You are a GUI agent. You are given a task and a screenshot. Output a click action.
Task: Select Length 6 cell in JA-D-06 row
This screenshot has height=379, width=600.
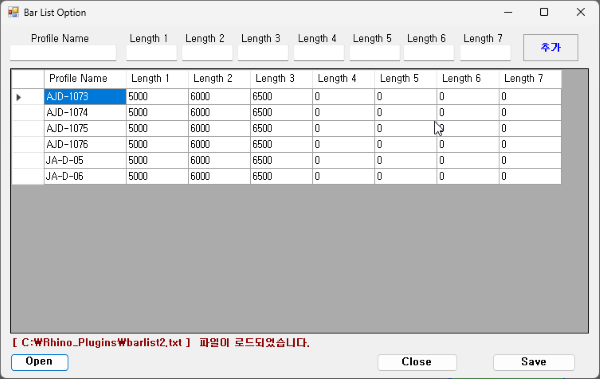click(x=468, y=176)
